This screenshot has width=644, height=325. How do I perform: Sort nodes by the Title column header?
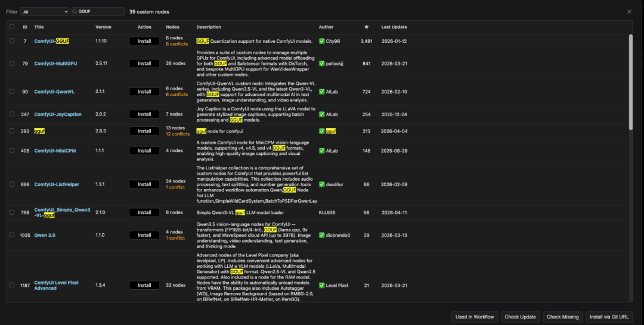point(39,27)
